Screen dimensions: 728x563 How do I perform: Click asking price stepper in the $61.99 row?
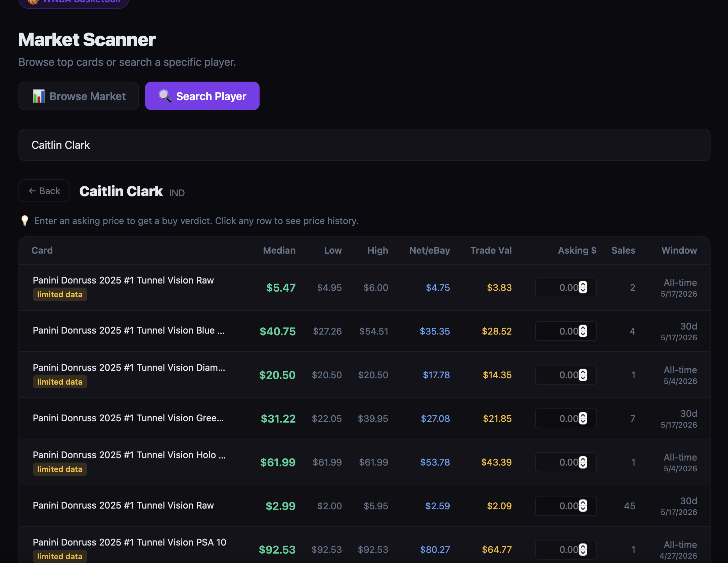point(583,462)
